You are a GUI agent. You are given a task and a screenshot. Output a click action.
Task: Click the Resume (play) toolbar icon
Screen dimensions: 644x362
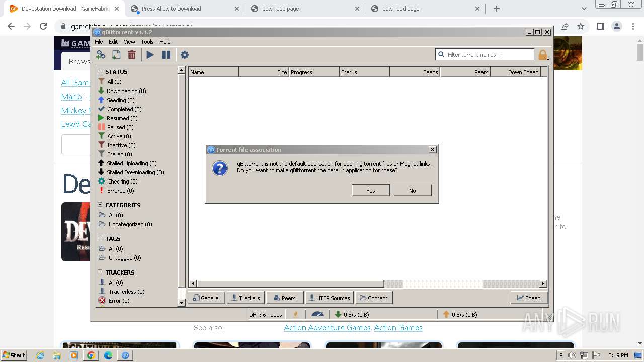pyautogui.click(x=150, y=55)
